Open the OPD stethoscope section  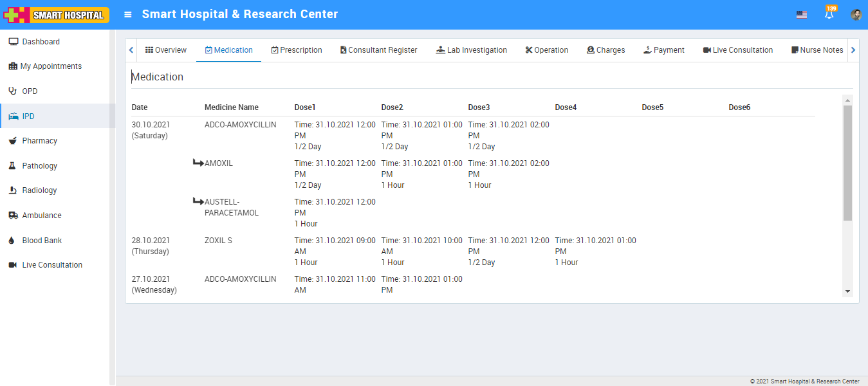coord(30,91)
